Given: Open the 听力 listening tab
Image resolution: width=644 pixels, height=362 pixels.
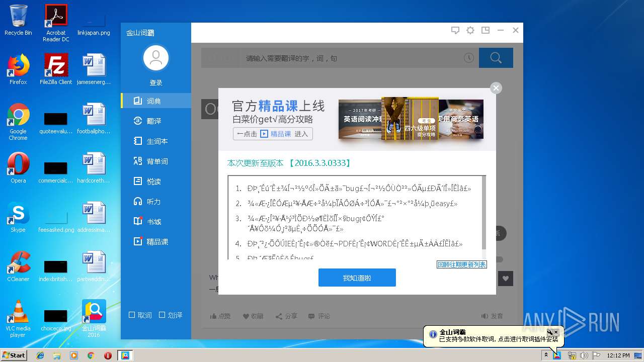Looking at the screenshot, I should (x=156, y=202).
